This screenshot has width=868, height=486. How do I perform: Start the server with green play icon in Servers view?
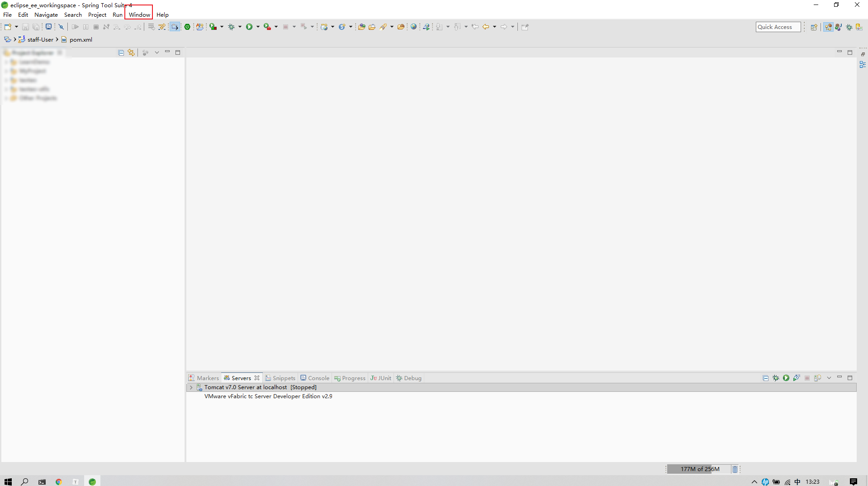point(786,378)
